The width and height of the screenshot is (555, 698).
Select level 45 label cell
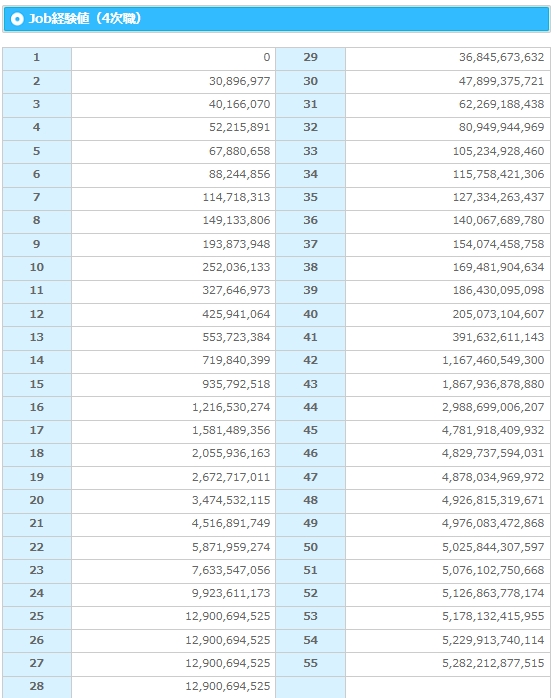(311, 430)
